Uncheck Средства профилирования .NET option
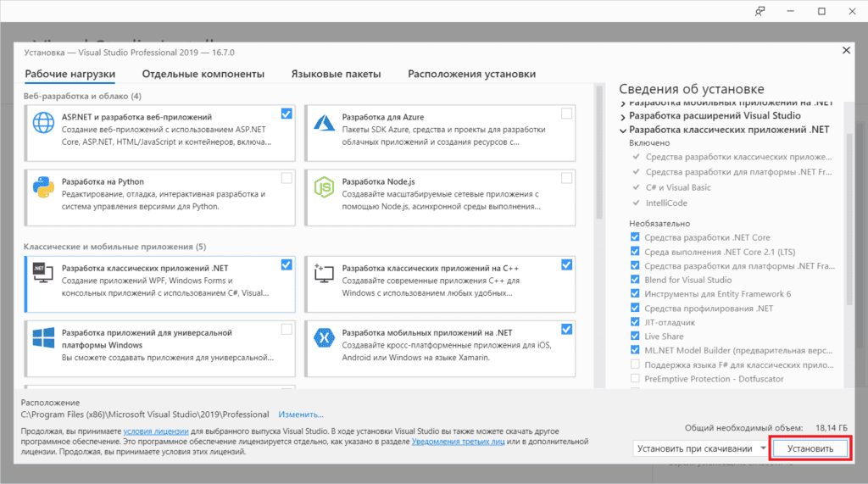The height and width of the screenshot is (484, 868). point(635,308)
